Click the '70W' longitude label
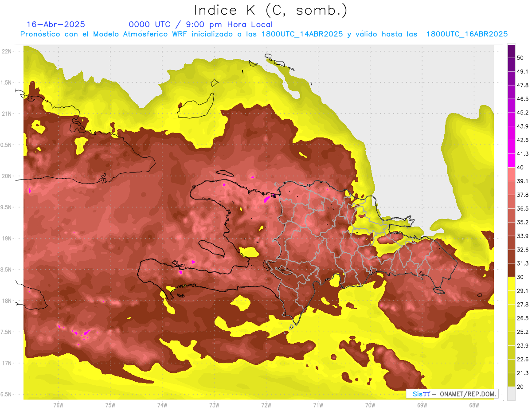The image size is (532, 411). pos(370,405)
